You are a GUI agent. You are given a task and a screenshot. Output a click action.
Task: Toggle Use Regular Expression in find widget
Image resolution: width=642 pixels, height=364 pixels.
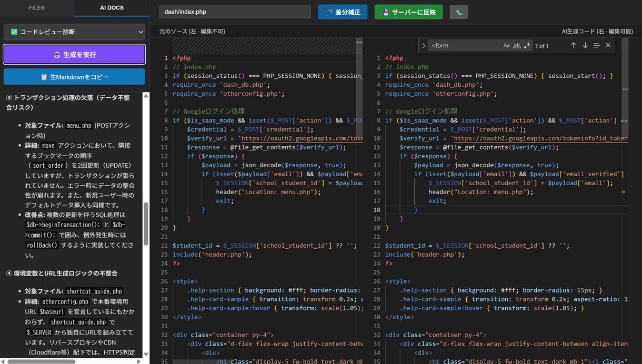[x=527, y=46]
